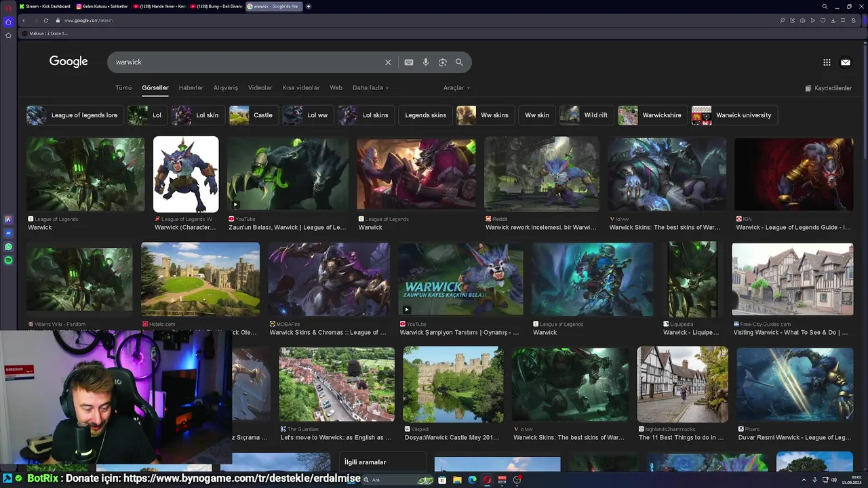Open the Warwick (Character) white-background thumbnail
Screen dimensions: 868x488
tap(186, 174)
